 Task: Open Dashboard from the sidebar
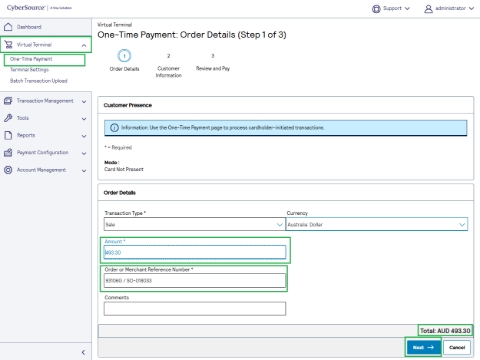[29, 27]
